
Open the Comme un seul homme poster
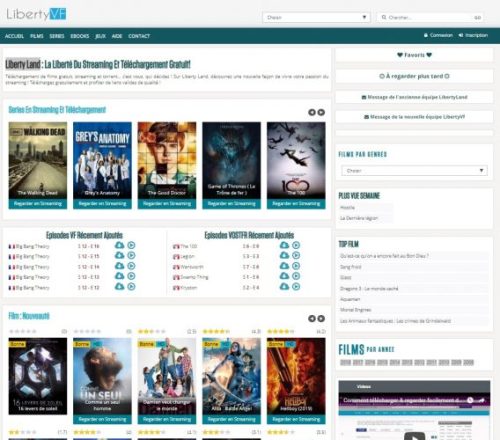102,376
